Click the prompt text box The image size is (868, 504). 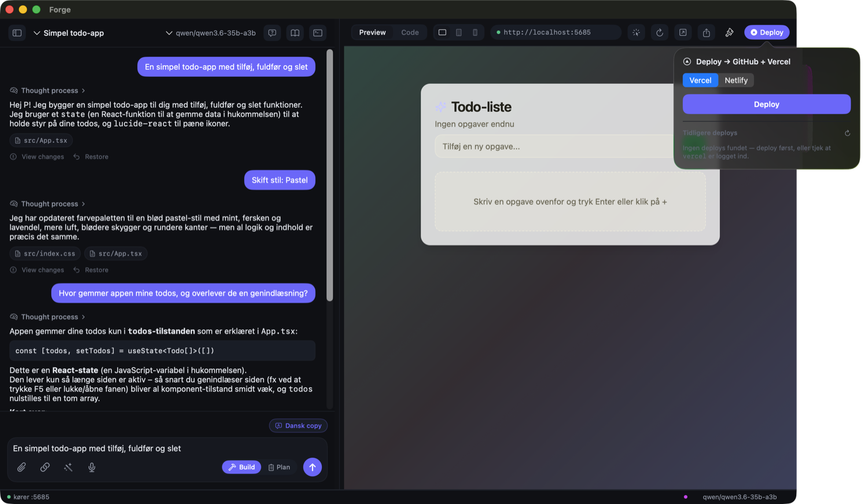click(167, 448)
